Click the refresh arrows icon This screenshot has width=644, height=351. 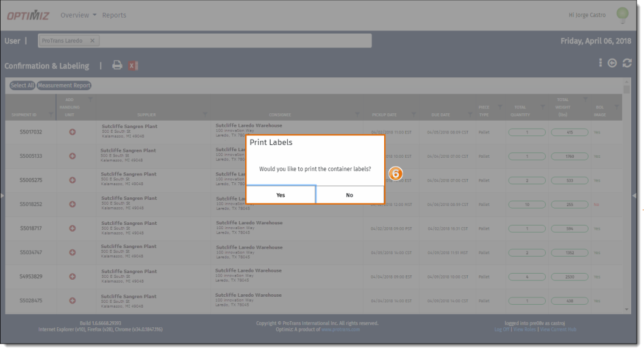(626, 63)
